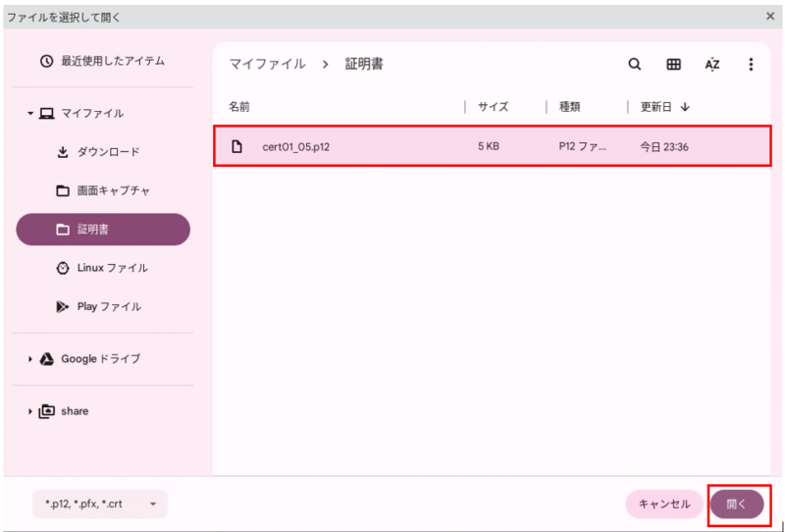
Task: Select the 証明書 folder in sidebar
Action: click(x=103, y=230)
